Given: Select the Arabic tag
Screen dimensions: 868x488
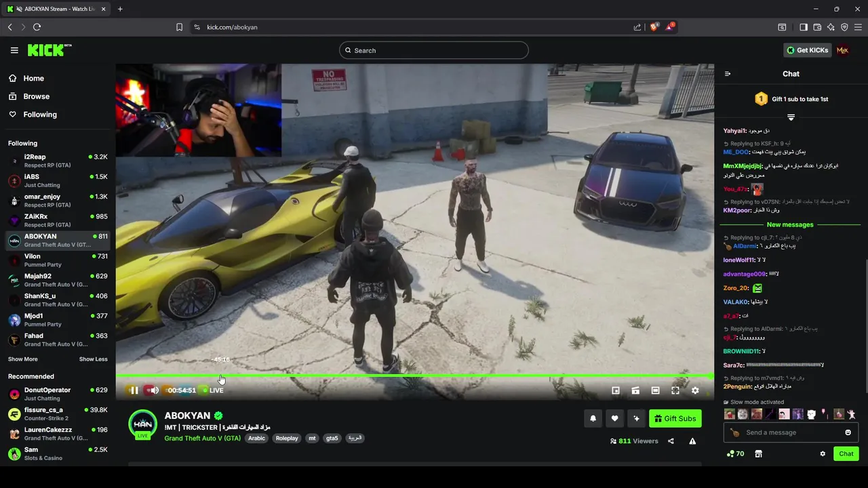Looking at the screenshot, I should [x=256, y=439].
